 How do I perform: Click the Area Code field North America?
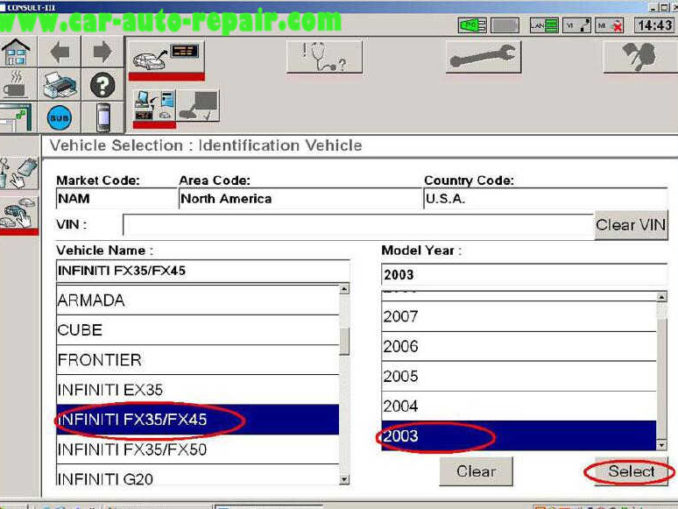point(300,198)
